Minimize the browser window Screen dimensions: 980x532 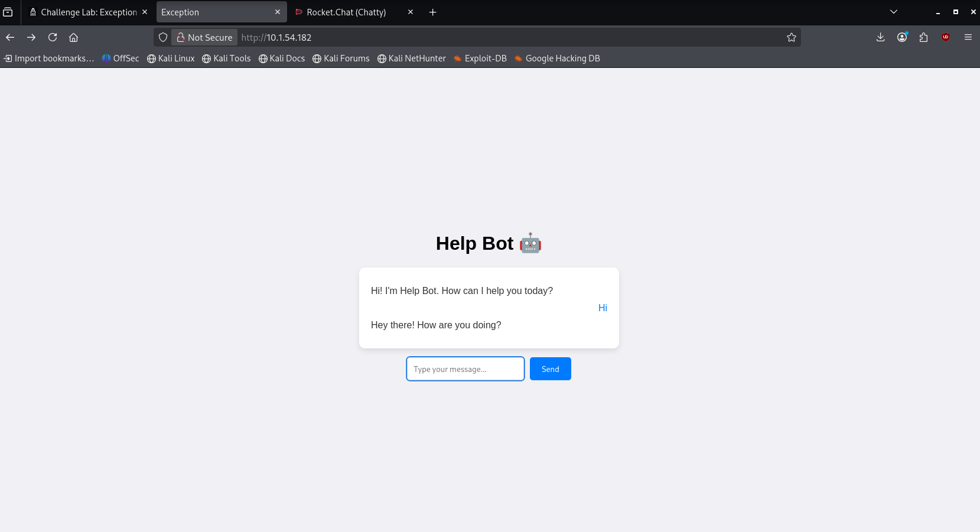[938, 12]
